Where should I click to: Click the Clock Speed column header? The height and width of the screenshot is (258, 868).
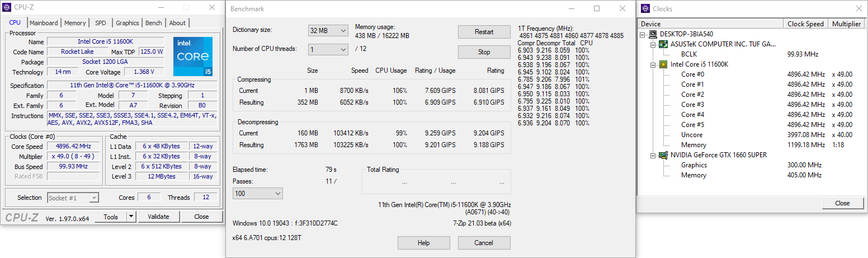click(805, 24)
